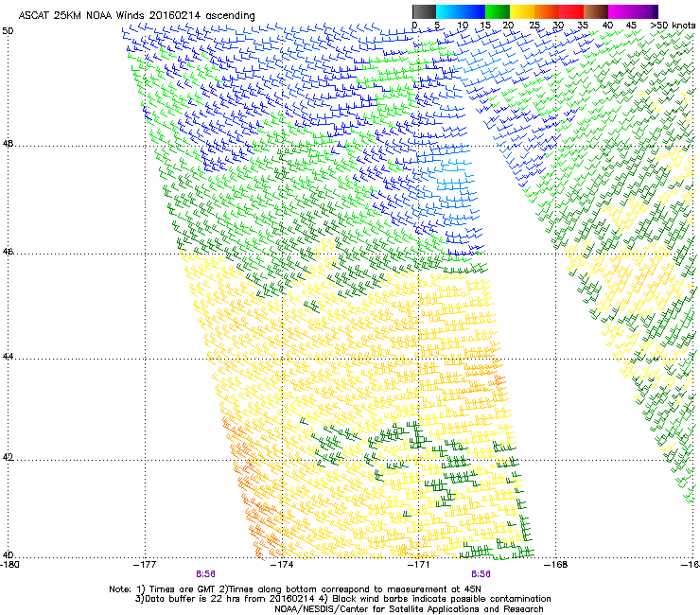
Task: Click the longitude axis label '-177'
Action: [145, 565]
